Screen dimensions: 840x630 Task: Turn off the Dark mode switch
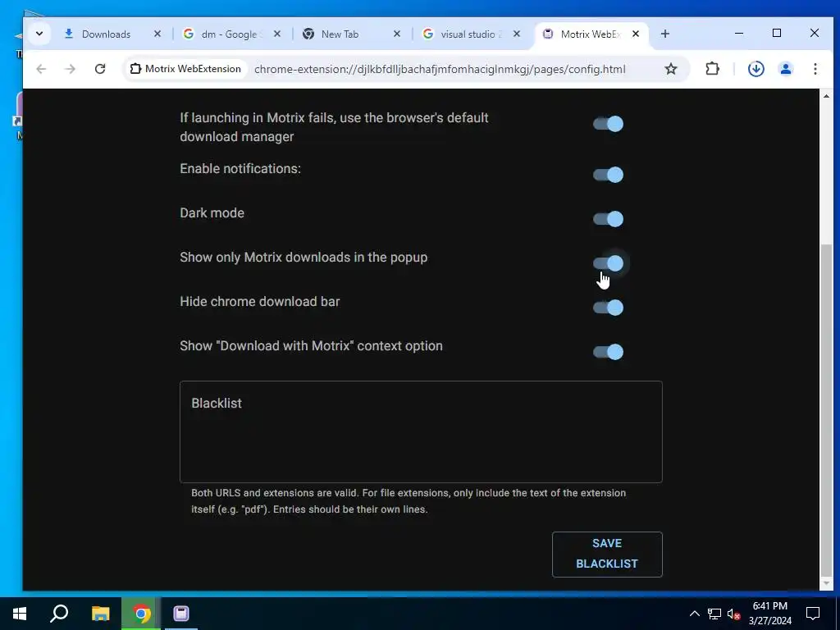coord(608,219)
